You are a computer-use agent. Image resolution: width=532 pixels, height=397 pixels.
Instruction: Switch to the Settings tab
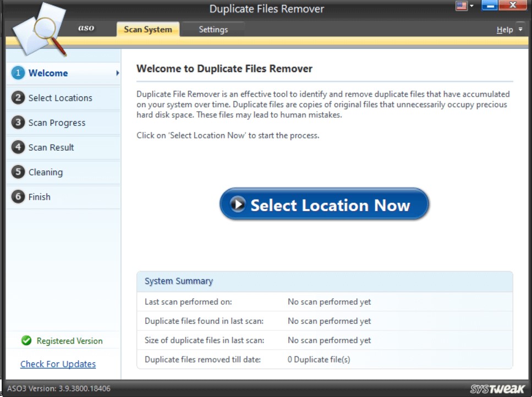213,29
